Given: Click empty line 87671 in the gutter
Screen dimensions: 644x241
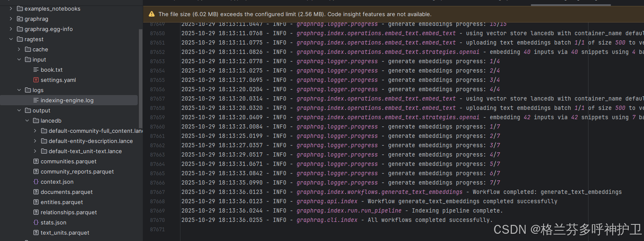Looking at the screenshot, I should click(157, 229).
